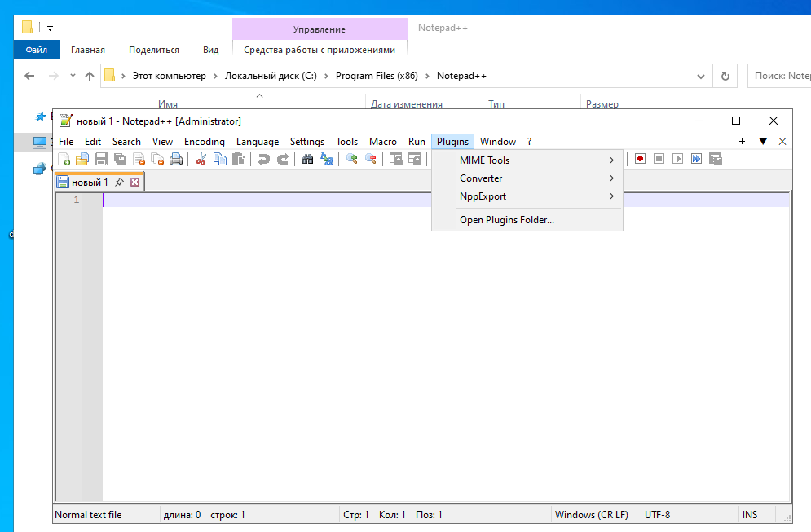
Task: Click 'Локальный диск (C:)' breadcrumb
Action: tap(271, 76)
